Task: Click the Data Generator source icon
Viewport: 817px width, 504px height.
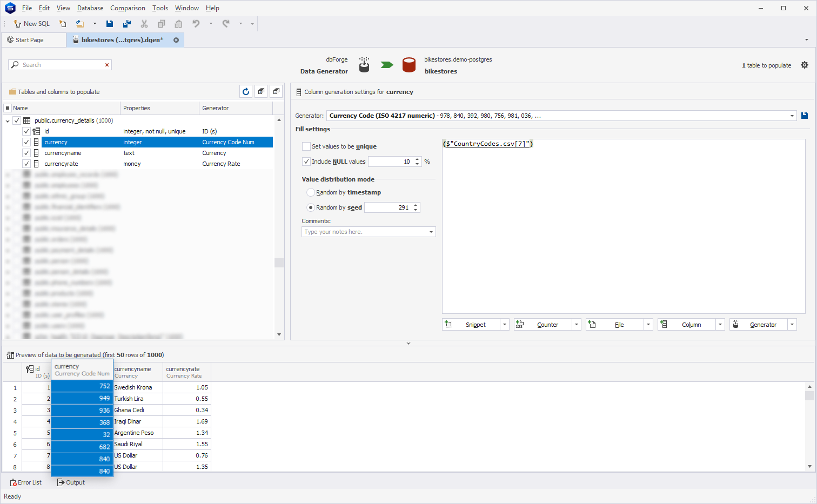Action: click(x=364, y=65)
